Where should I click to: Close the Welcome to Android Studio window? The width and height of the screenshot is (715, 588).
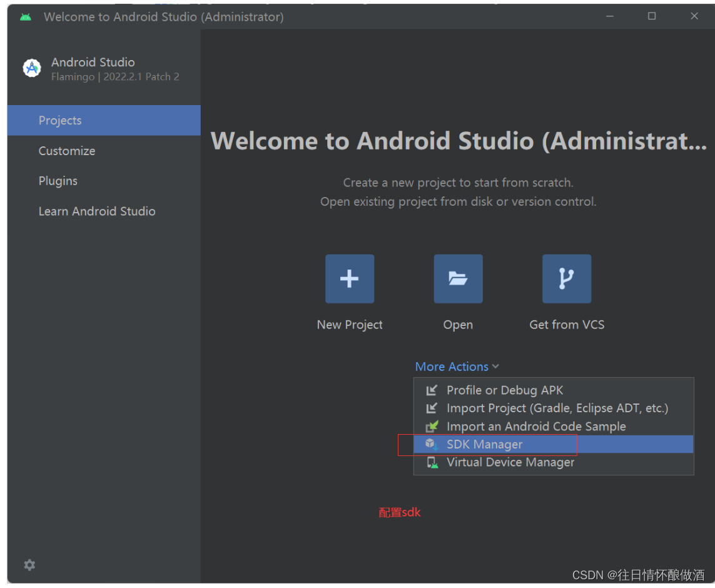pyautogui.click(x=694, y=16)
